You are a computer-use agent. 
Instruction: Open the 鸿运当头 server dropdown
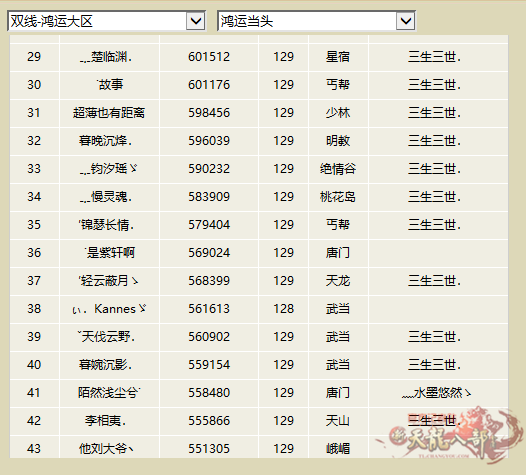(x=316, y=21)
